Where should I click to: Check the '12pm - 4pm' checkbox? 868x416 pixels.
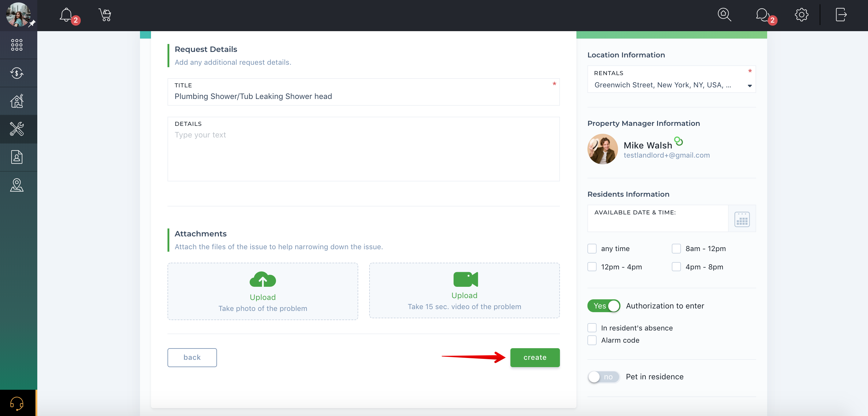[592, 267]
